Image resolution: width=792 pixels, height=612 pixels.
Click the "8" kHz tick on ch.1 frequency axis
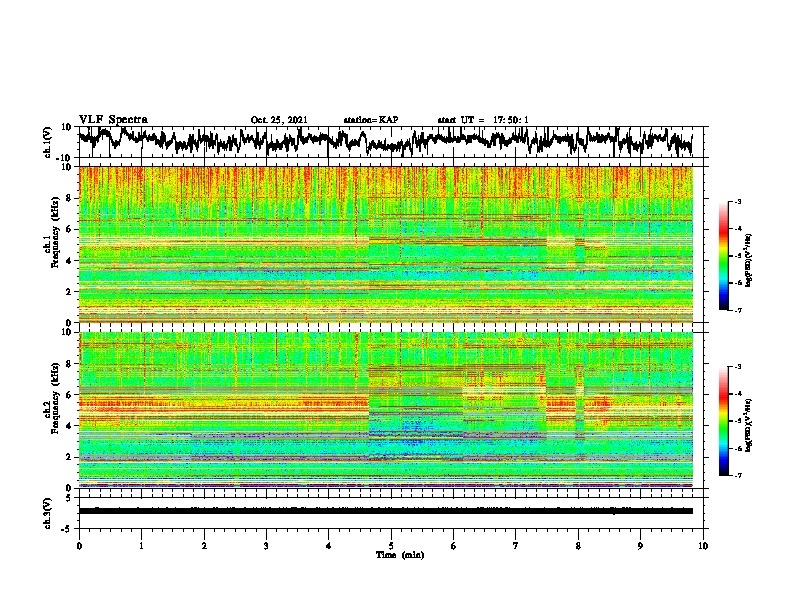tap(67, 198)
